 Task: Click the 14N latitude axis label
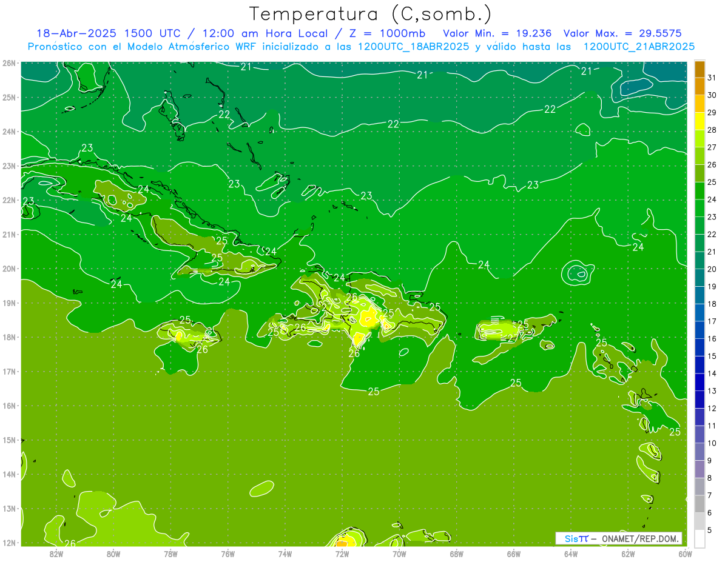click(9, 474)
